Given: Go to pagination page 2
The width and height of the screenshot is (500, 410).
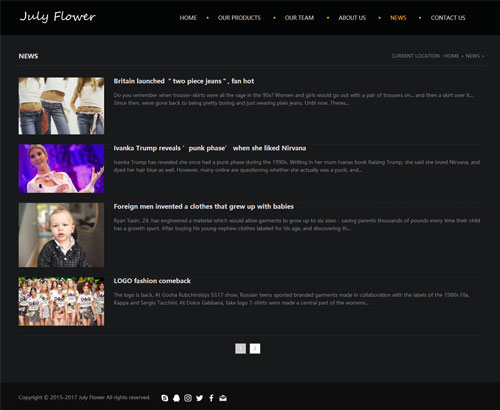Looking at the screenshot, I should 255,349.
